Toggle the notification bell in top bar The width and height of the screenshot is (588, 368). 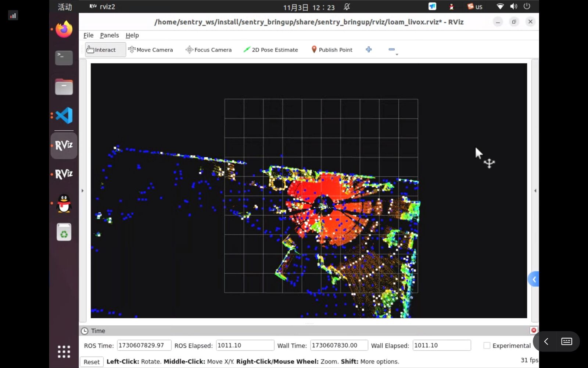pos(347,7)
